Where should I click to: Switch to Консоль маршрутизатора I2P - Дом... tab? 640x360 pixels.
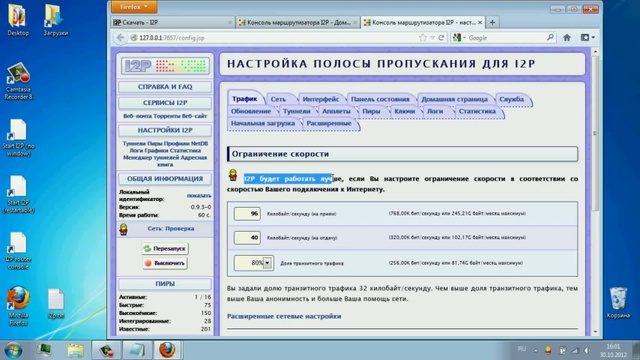(298, 22)
